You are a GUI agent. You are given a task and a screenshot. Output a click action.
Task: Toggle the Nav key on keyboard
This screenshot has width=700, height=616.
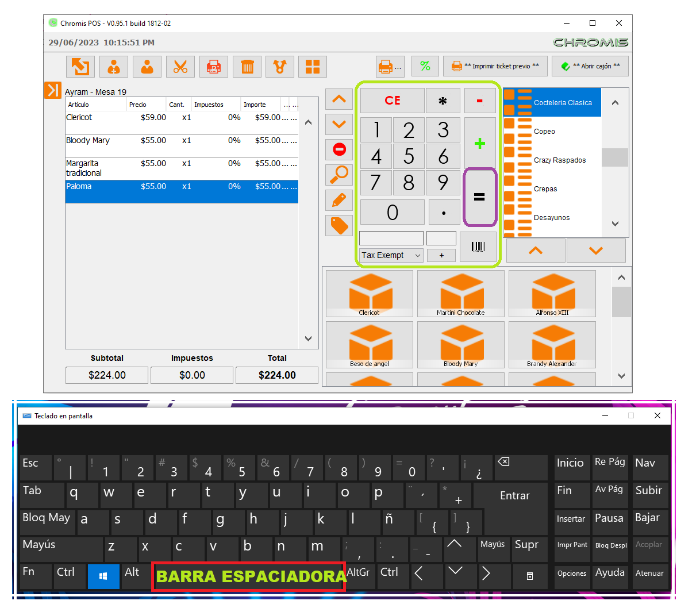pyautogui.click(x=650, y=468)
